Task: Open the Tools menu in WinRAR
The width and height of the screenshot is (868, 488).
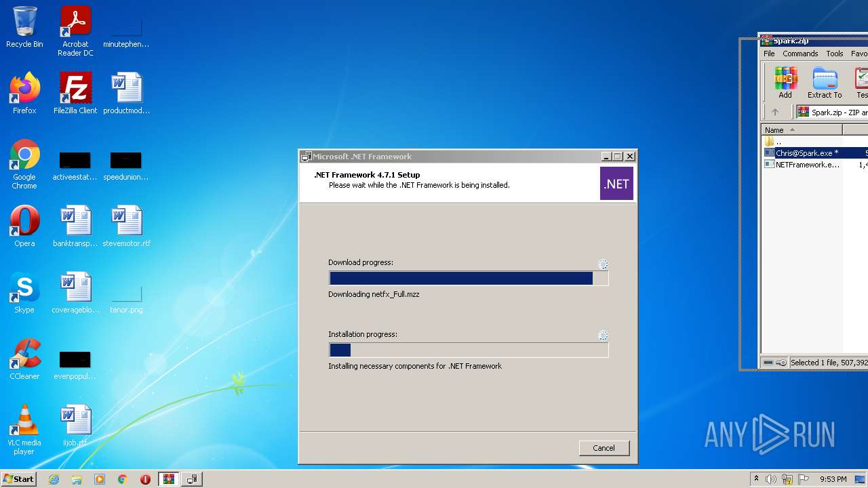Action: [x=835, y=54]
